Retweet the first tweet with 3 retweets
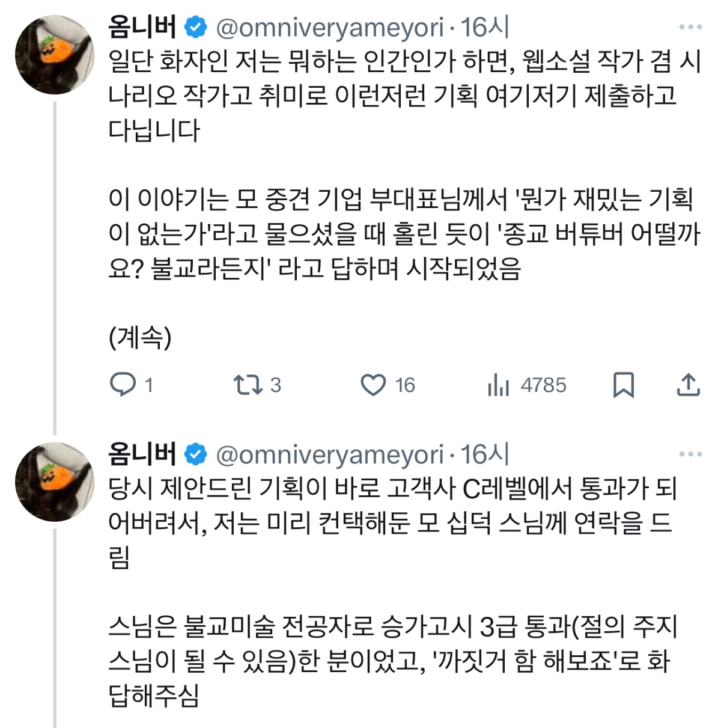721x728 pixels. (248, 385)
